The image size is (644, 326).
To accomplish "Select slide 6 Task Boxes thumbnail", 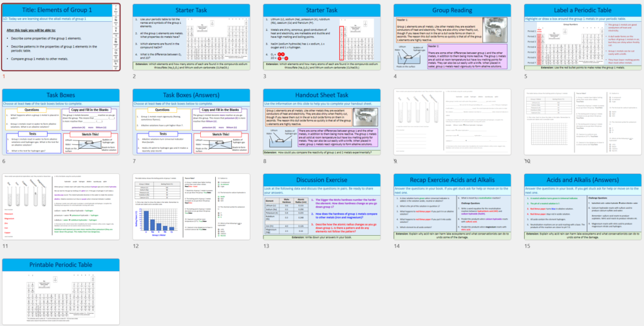I will [61, 122].
